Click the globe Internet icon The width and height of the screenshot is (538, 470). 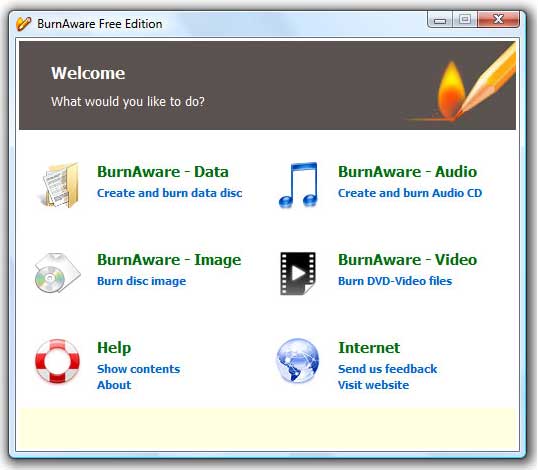point(298,361)
